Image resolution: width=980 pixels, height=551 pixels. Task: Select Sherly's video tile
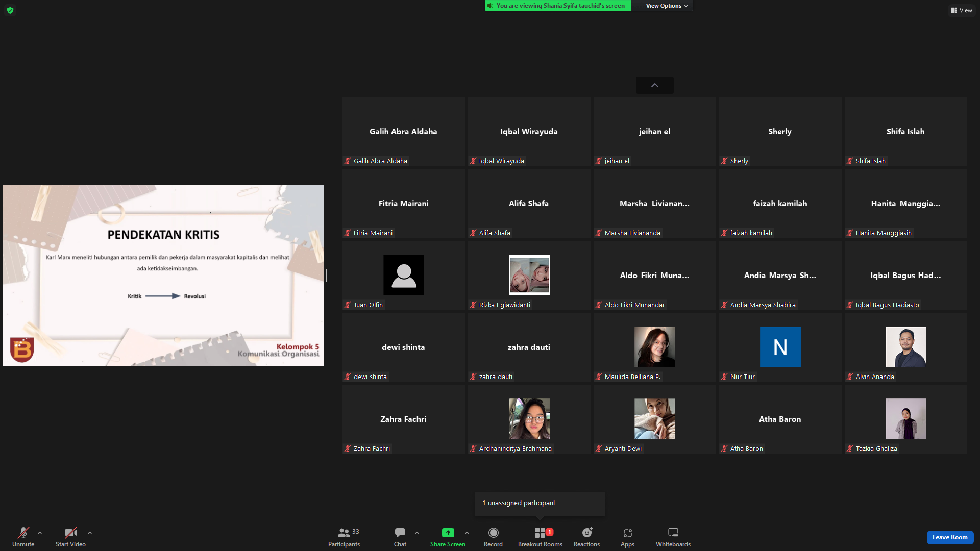click(x=780, y=132)
